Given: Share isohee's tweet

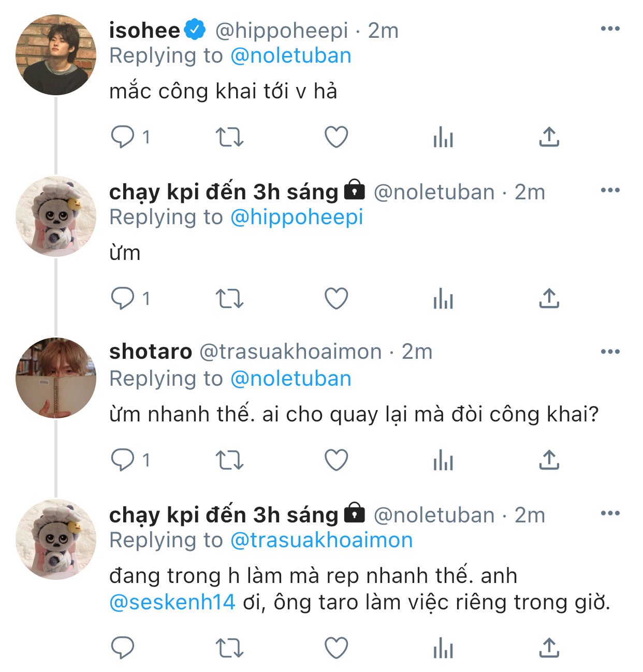Looking at the screenshot, I should point(549,137).
